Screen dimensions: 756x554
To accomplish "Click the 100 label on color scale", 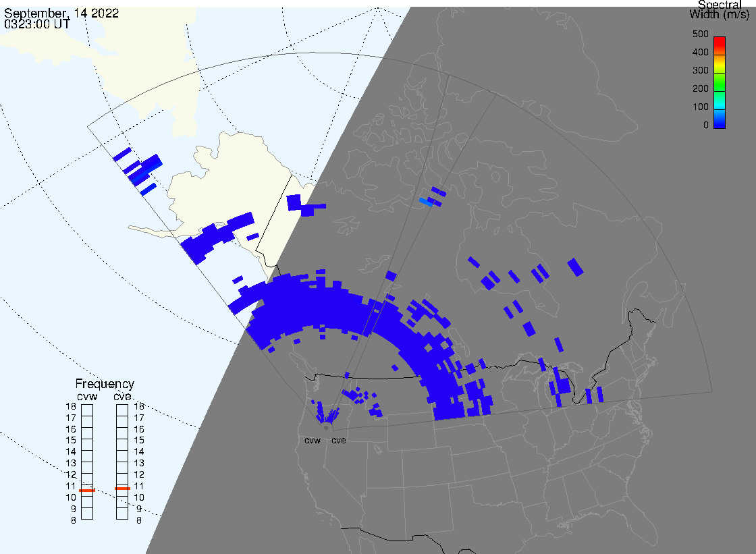I will [700, 107].
